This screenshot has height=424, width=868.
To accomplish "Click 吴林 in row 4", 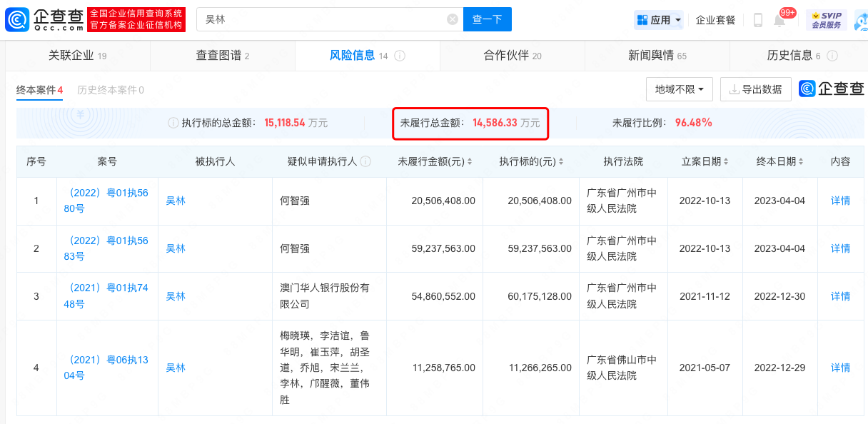I will pyautogui.click(x=176, y=368).
